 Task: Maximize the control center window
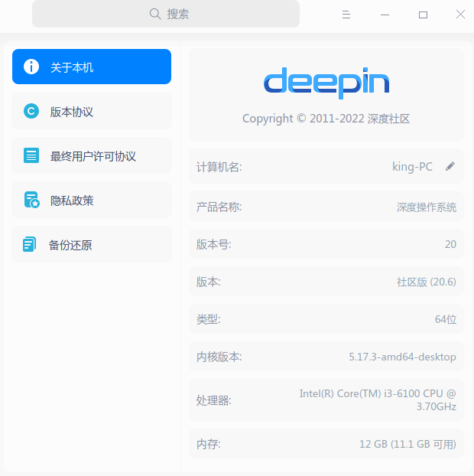click(x=423, y=15)
